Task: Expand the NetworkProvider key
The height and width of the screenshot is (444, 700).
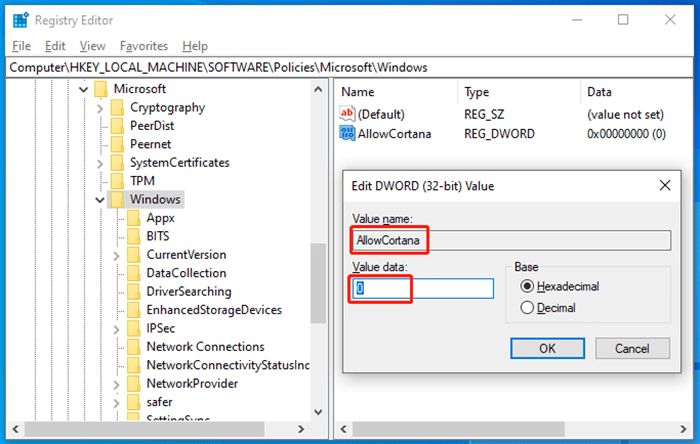Action: click(117, 385)
